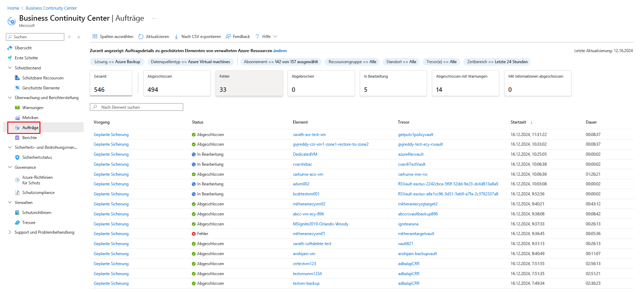Open the azurefilesvault vault link
The image size is (644, 292).
(411, 154)
